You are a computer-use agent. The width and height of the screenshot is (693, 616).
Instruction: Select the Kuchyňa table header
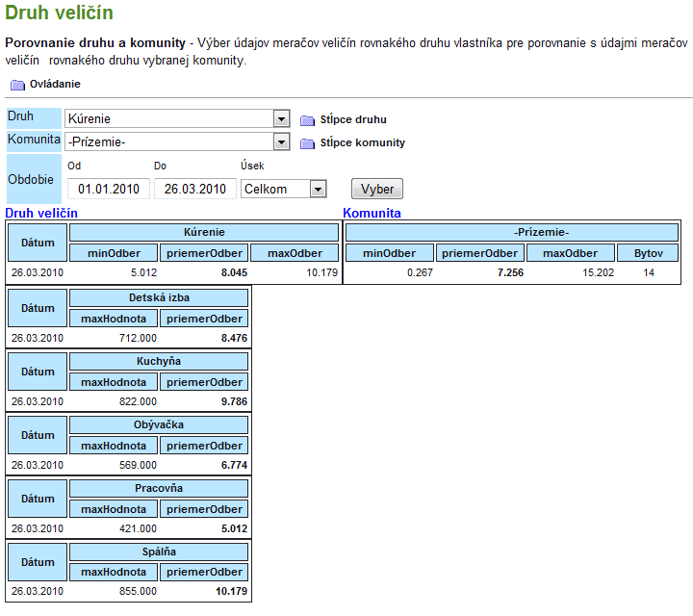click(159, 361)
